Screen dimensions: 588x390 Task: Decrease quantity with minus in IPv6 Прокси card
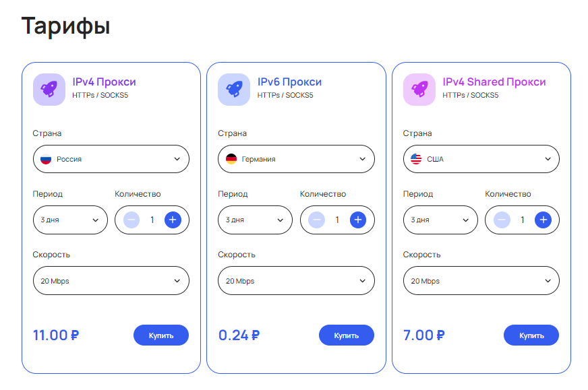coord(316,220)
